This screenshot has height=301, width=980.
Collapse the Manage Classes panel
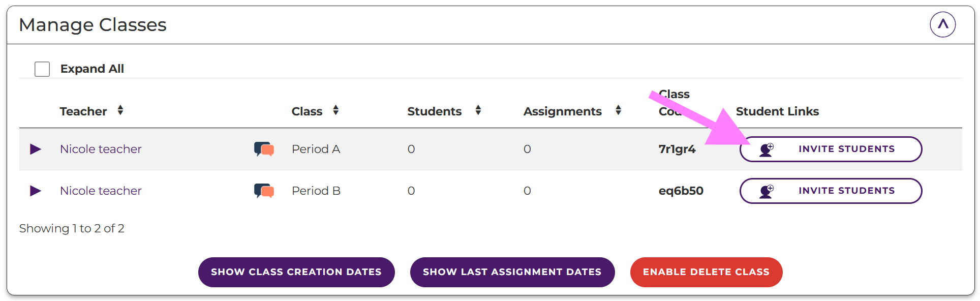942,24
